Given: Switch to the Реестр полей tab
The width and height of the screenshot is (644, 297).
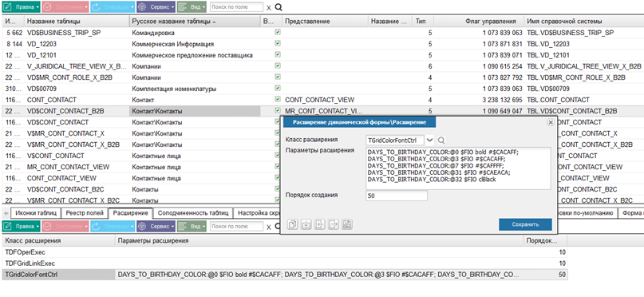Looking at the screenshot, I should pos(85,213).
